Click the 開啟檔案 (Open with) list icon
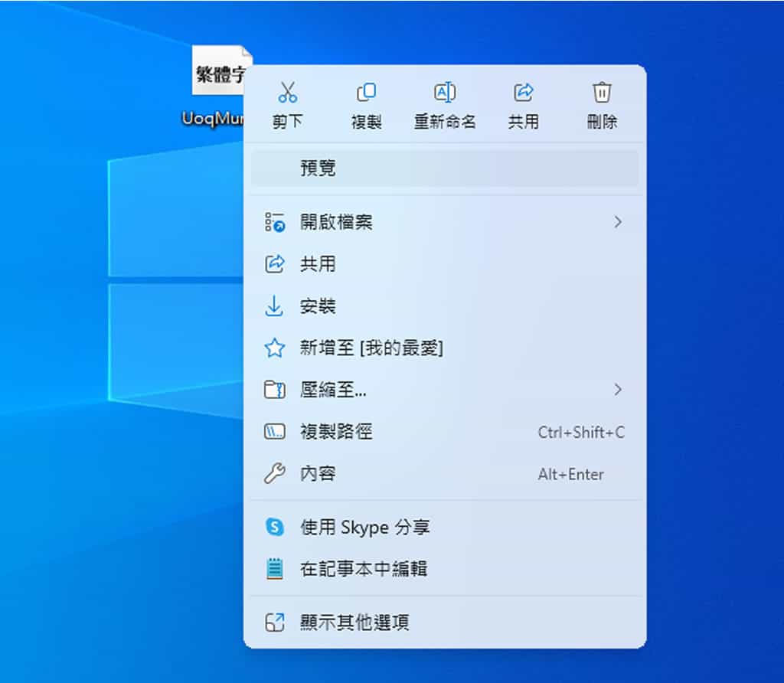The width and height of the screenshot is (784, 683). point(275,222)
